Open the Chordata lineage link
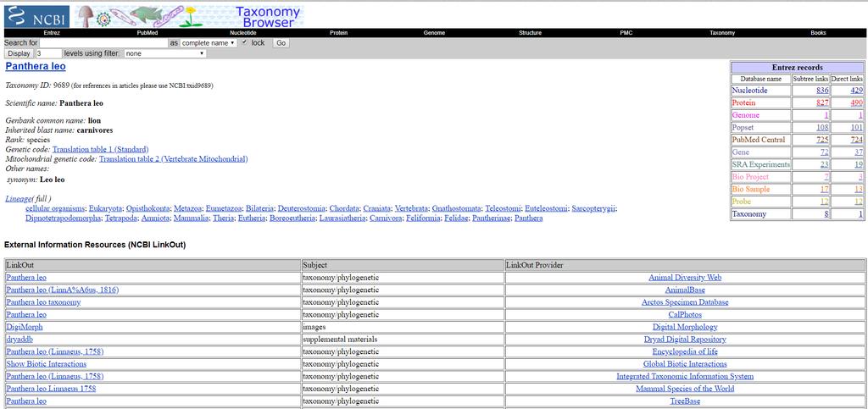Image resolution: width=868 pixels, height=409 pixels. (x=344, y=208)
